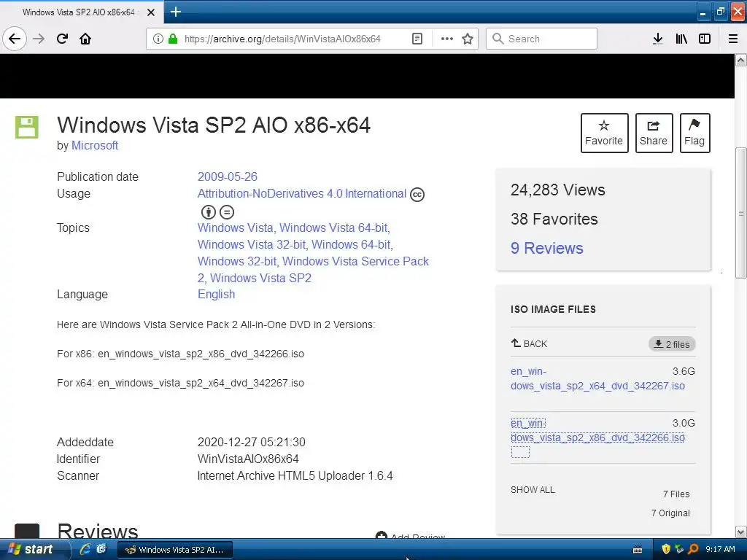The width and height of the screenshot is (747, 560).
Task: Click the 24,283 Views text
Action: coord(558,190)
